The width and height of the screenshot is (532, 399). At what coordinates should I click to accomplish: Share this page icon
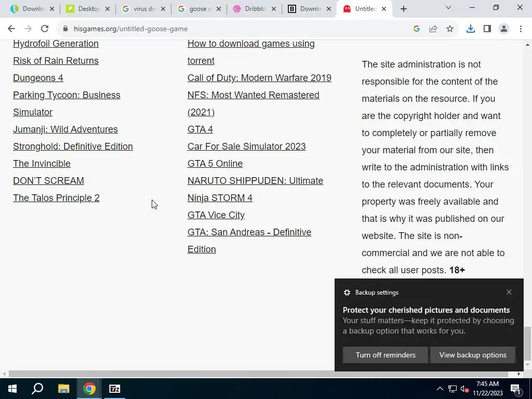[x=433, y=29]
